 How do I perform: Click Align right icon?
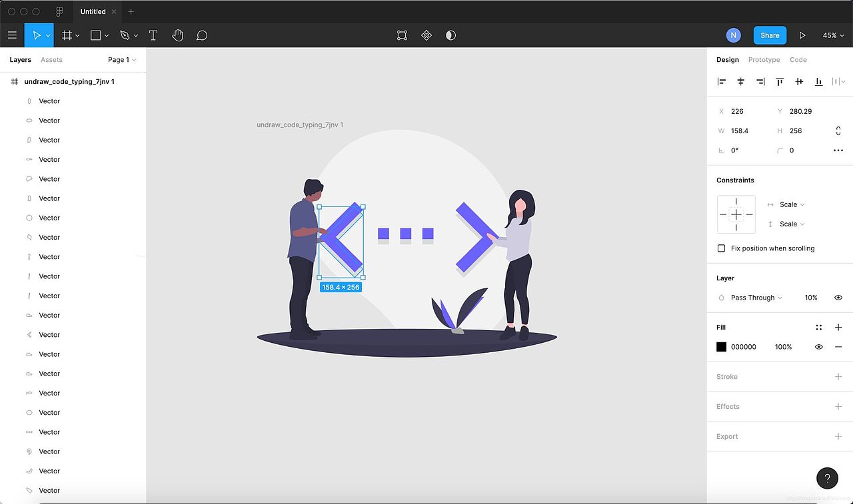pyautogui.click(x=760, y=81)
